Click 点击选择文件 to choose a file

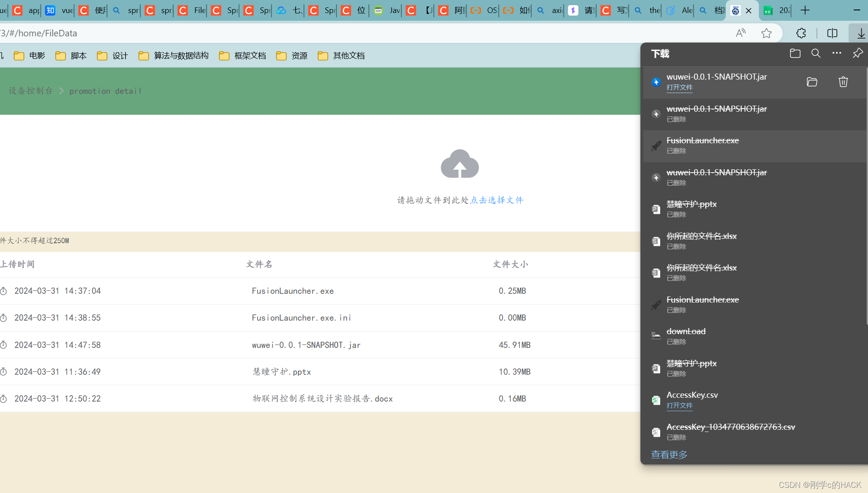[497, 200]
